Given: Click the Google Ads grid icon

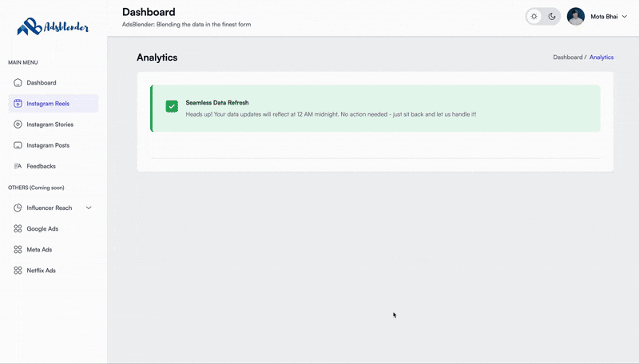Looking at the screenshot, I should click(18, 229).
